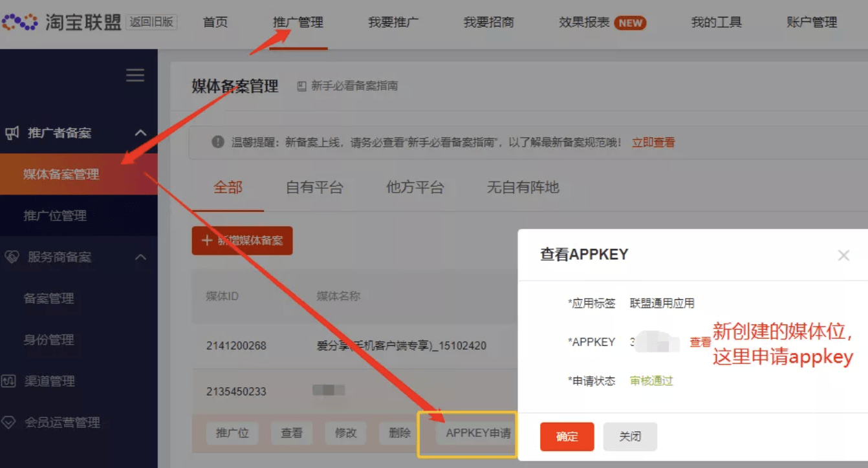This screenshot has width=868, height=468.
Task: Select 媒体备案管理 in sidebar
Action: click(79, 174)
